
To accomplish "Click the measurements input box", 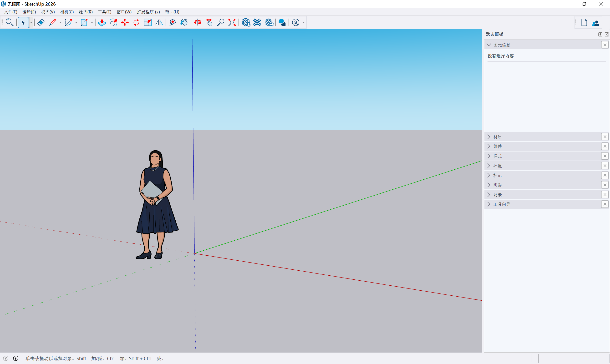I will (x=574, y=358).
